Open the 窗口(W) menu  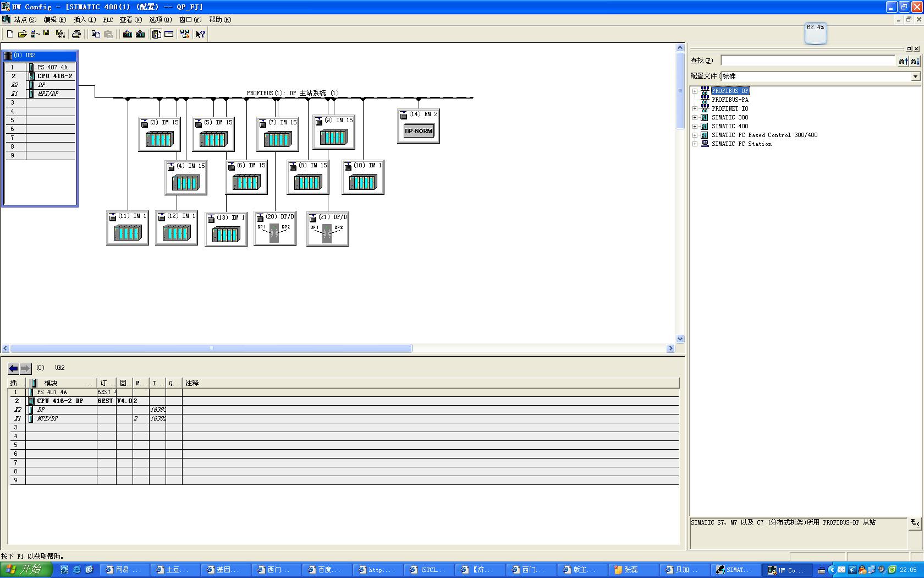[x=190, y=20]
